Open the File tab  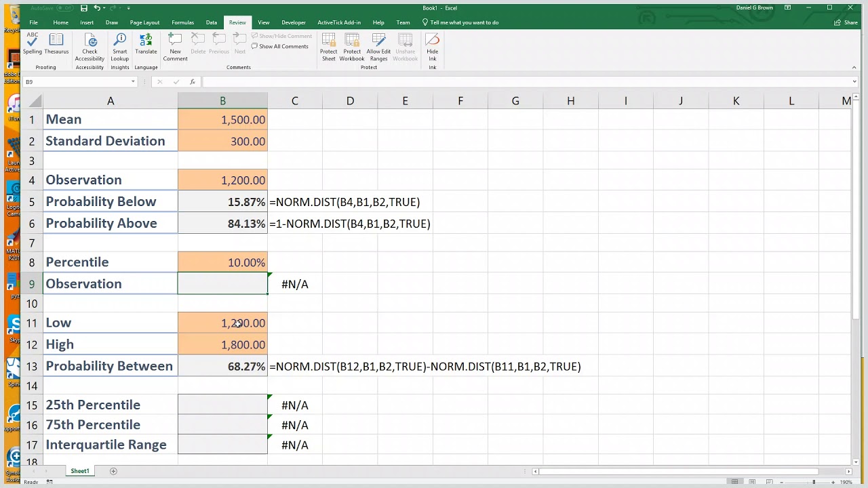tap(33, 22)
